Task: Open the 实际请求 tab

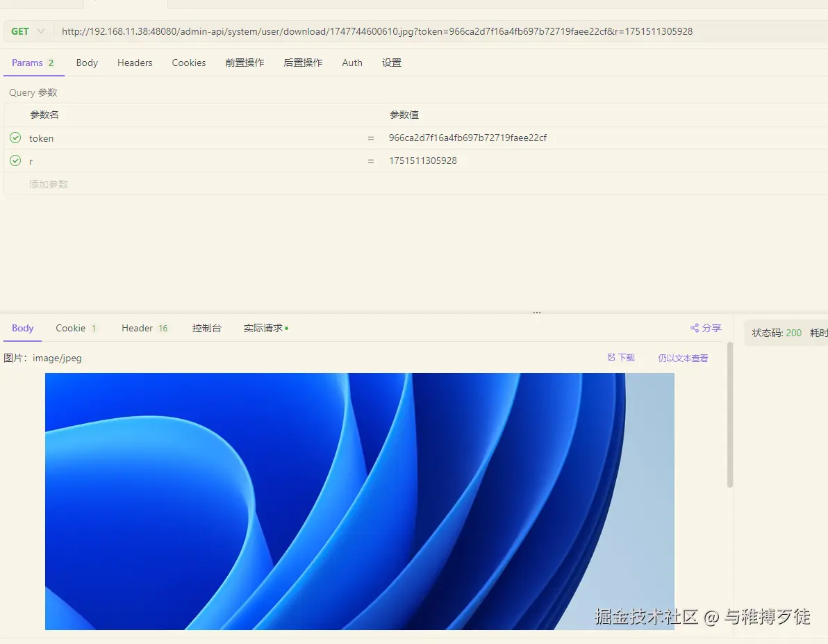Action: pyautogui.click(x=265, y=328)
